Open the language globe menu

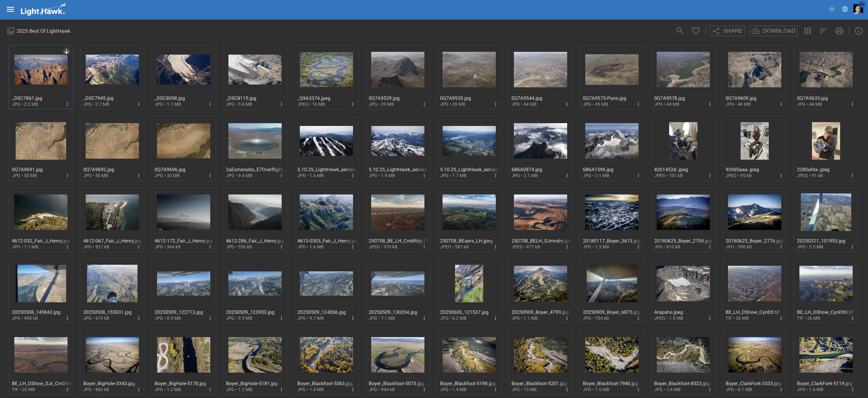(845, 9)
